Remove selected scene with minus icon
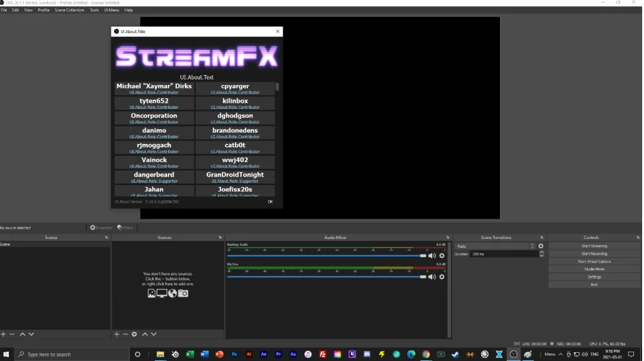Viewport: 644px width, 361px height. tap(12, 334)
